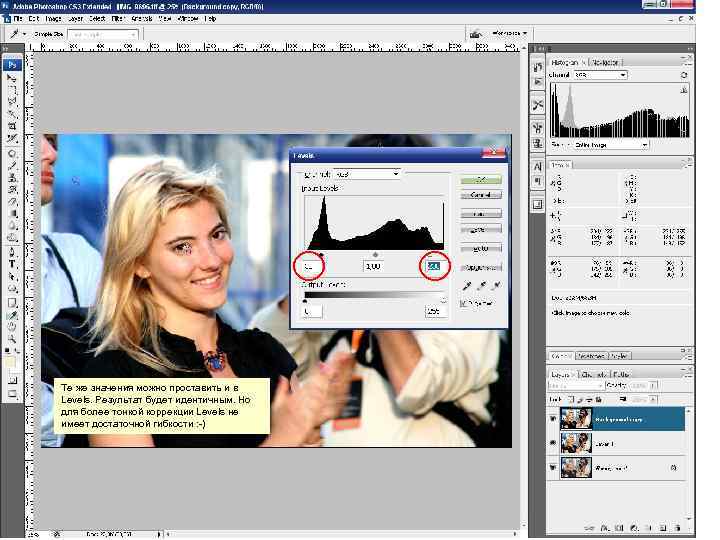Click the black output level slider
The width and height of the screenshot is (720, 540).
tap(305, 301)
